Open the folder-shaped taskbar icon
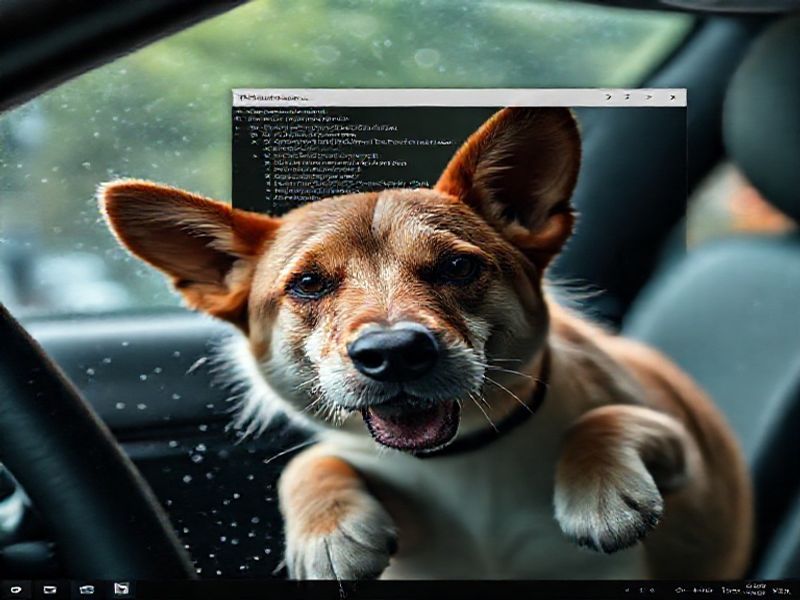Screen dimensions: 800x600 (x=87, y=590)
